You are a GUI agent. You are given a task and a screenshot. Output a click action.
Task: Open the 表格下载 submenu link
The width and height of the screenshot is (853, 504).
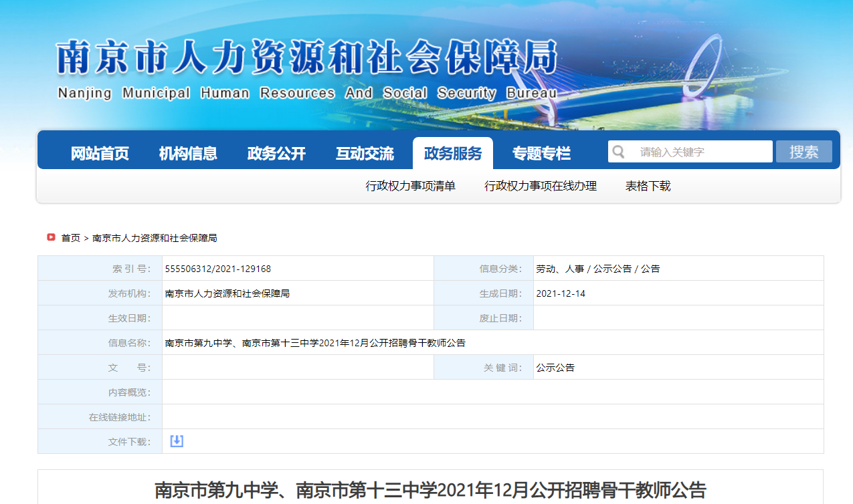(x=648, y=186)
